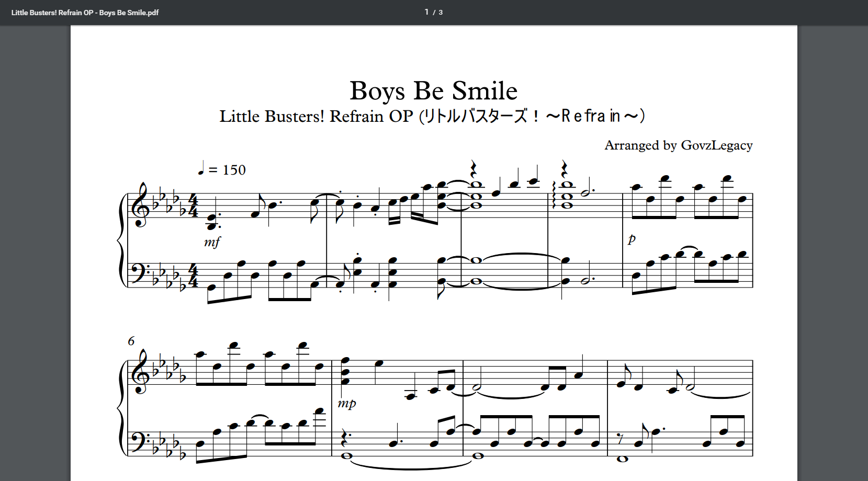Click the total page count "3"

pyautogui.click(x=441, y=13)
